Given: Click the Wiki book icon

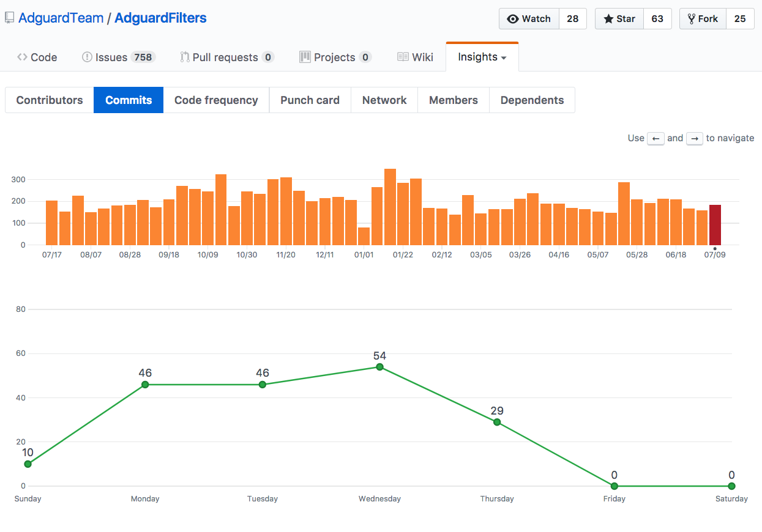Looking at the screenshot, I should tap(403, 57).
